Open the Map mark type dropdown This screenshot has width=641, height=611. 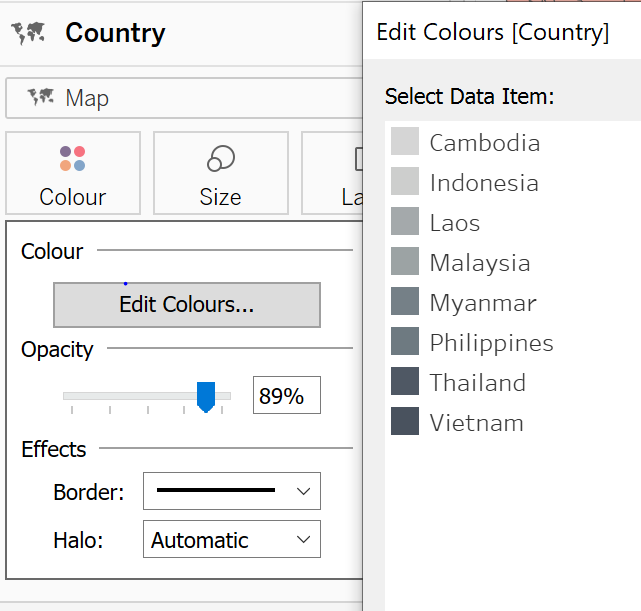pyautogui.click(x=185, y=98)
